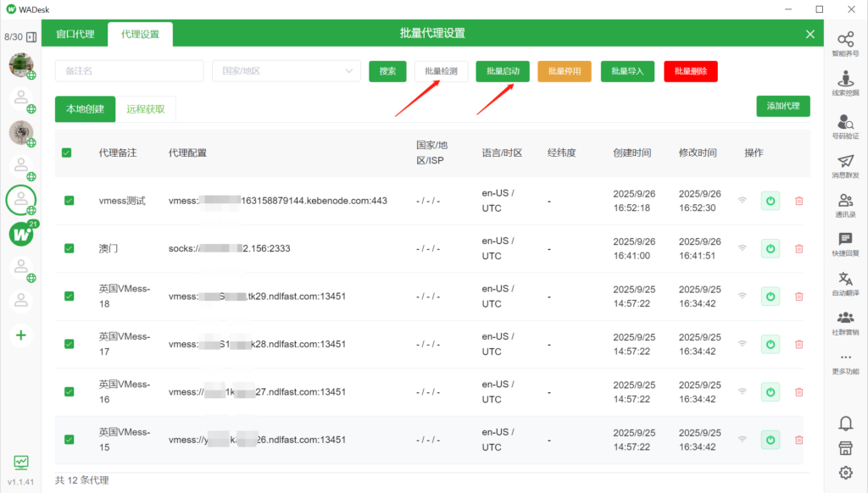Uncheck the 英国VMess-16 row checkbox
The width and height of the screenshot is (868, 493).
click(x=70, y=391)
